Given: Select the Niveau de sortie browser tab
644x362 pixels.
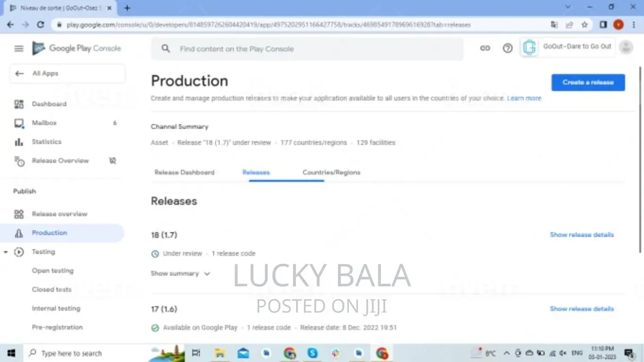Looking at the screenshot, I should pos(60,8).
